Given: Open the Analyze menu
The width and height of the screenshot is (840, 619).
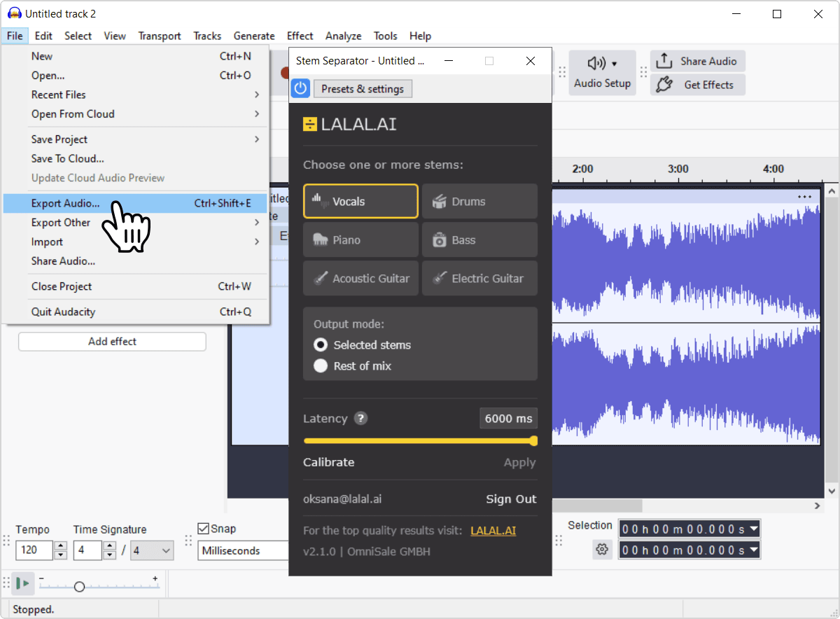Looking at the screenshot, I should click(344, 36).
